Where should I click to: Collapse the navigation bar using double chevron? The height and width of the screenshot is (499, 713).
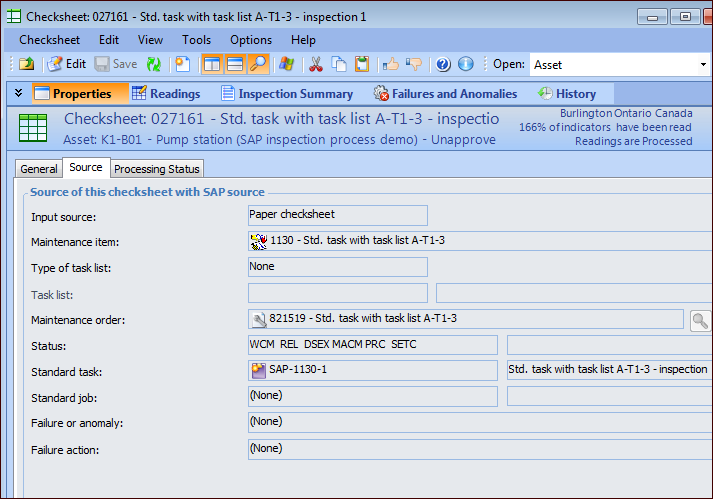coord(18,93)
